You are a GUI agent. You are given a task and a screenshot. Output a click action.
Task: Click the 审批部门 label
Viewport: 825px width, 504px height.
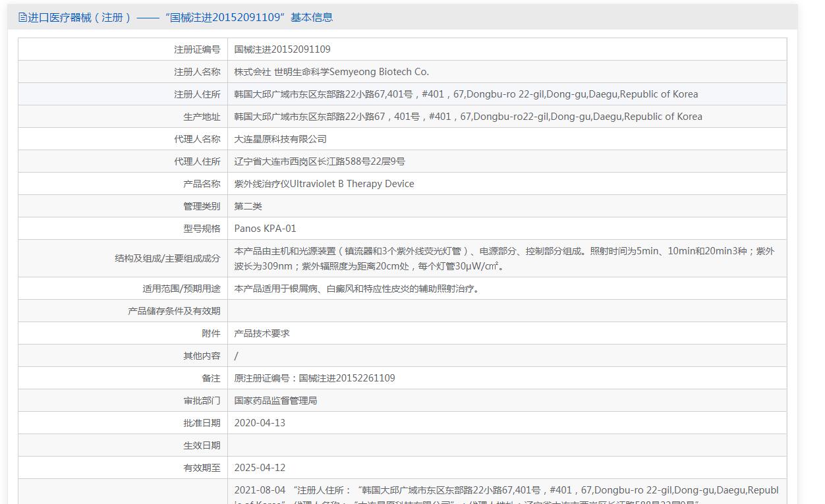pyautogui.click(x=202, y=401)
